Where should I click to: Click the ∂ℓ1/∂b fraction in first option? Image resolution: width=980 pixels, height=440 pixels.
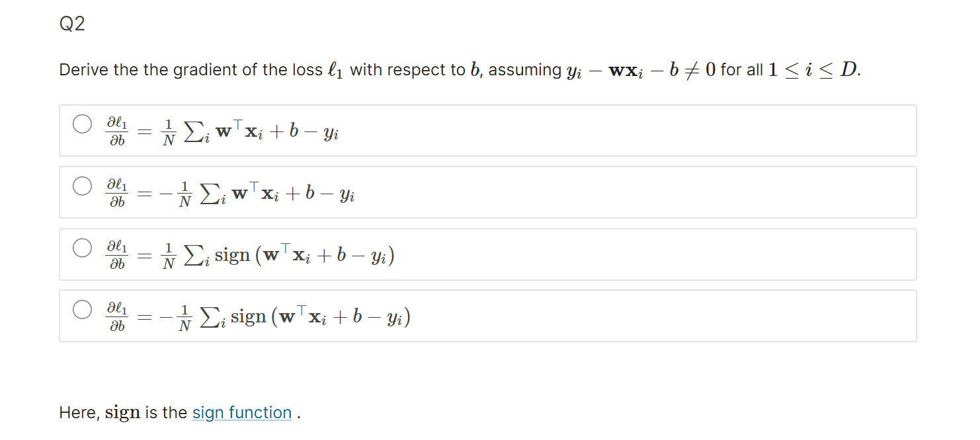[117, 130]
